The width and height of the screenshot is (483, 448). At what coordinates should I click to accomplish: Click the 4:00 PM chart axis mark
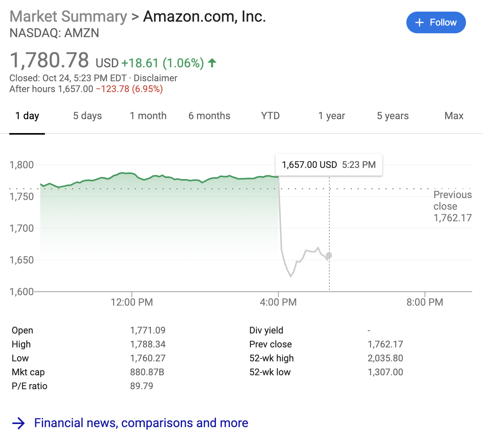click(278, 302)
